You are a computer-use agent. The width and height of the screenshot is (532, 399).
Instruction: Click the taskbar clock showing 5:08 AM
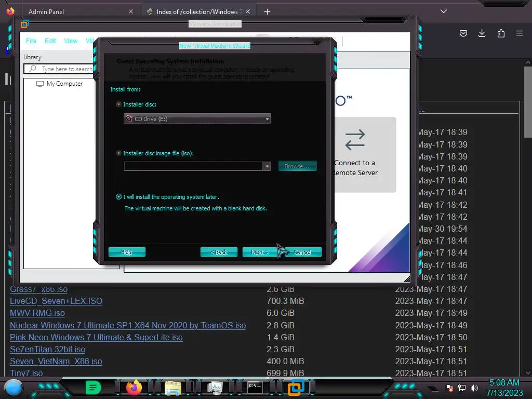(x=504, y=388)
